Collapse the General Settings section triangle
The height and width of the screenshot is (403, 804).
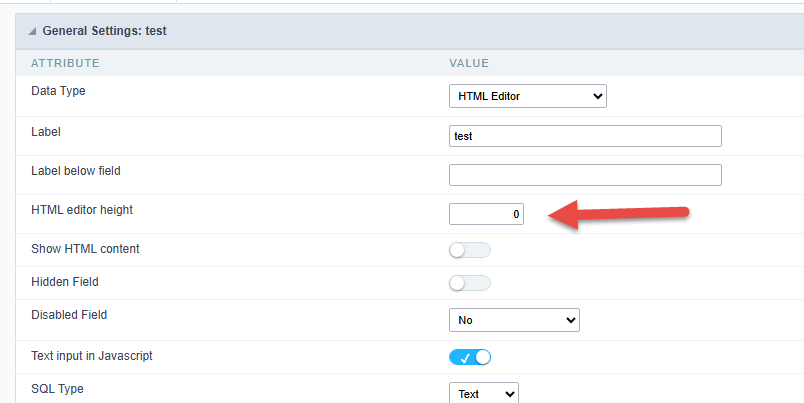pos(33,31)
